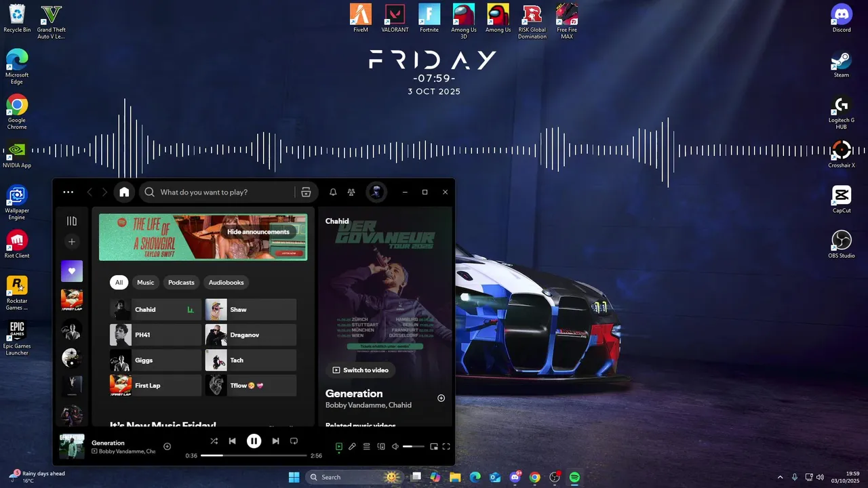
Task: Pause the current song
Action: click(x=254, y=441)
